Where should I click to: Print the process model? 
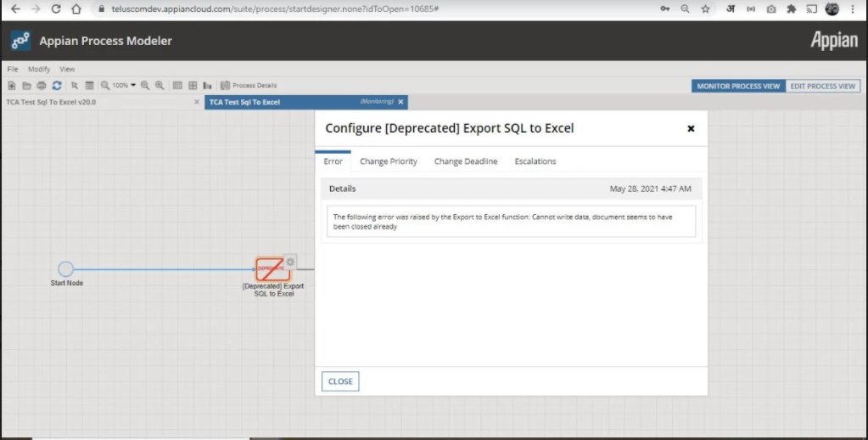(x=42, y=85)
